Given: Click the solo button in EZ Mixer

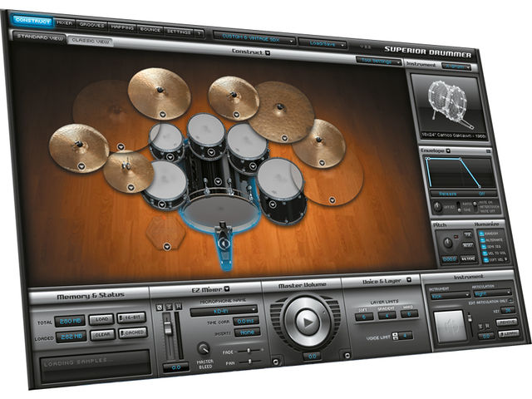Looking at the screenshot, I should tap(169, 307).
